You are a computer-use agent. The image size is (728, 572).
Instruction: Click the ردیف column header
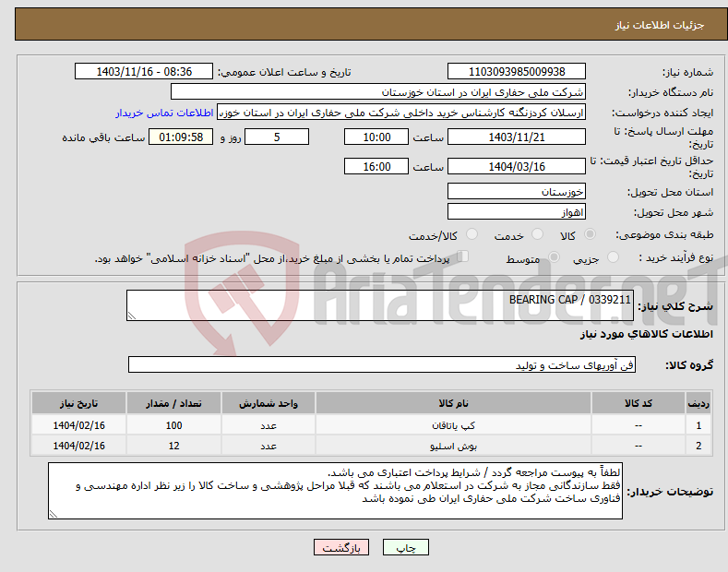[x=698, y=403]
